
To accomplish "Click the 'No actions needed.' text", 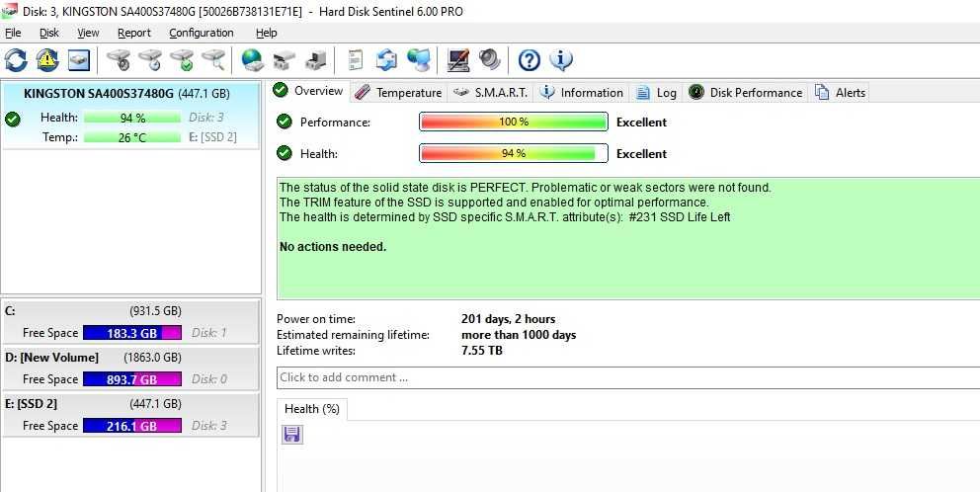I will 333,247.
